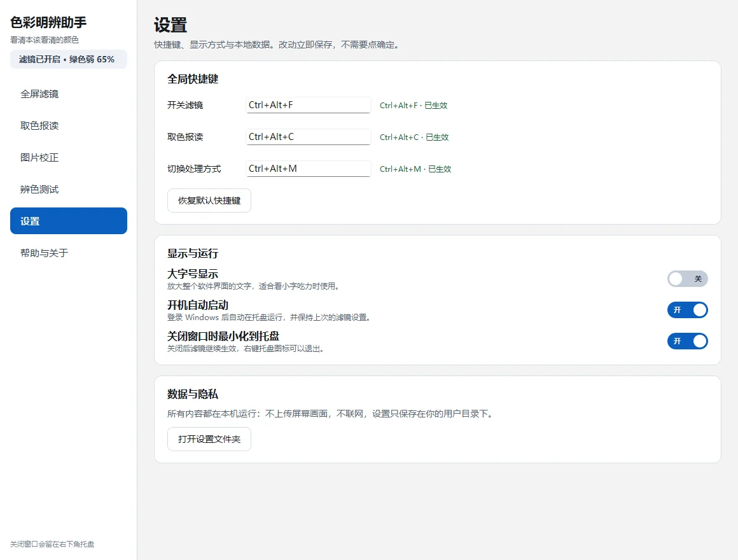Click the 打开设置文件夹 button
The image size is (738, 560).
pos(209,439)
